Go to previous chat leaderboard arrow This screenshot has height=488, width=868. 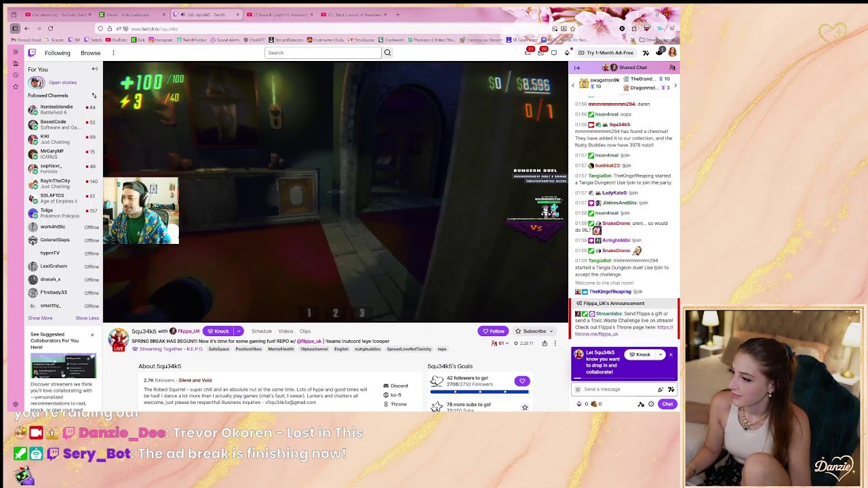(x=573, y=85)
